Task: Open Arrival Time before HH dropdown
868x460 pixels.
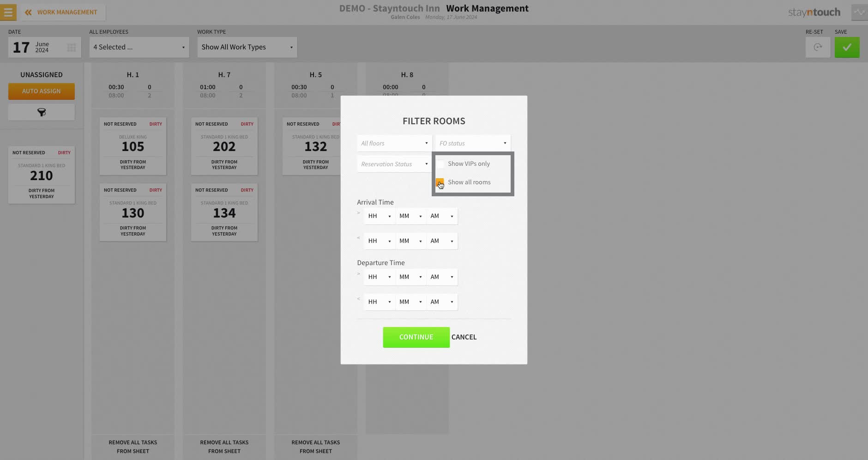Action: tap(380, 241)
